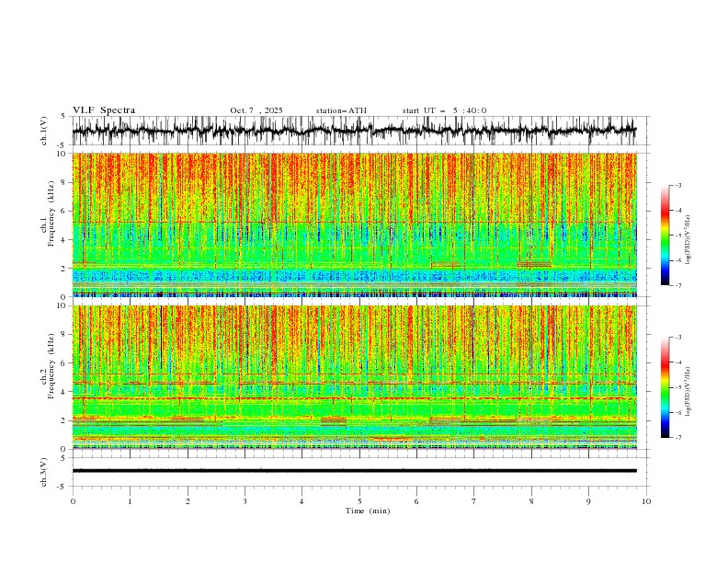This screenshot has width=728, height=563.
Task: Click the "3" tick on Time axis
Action: [x=245, y=501]
